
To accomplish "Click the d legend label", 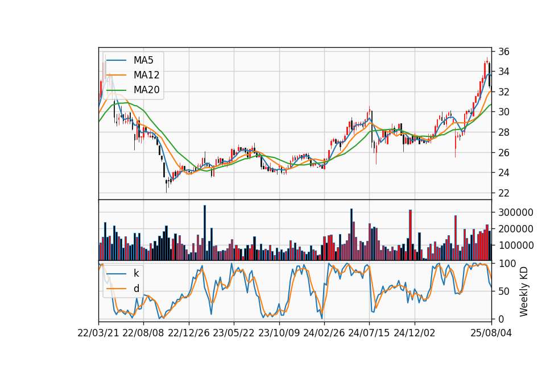I will (136, 289).
